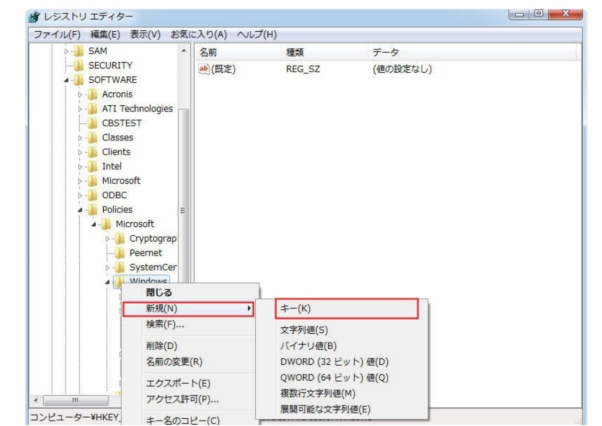
Task: Click the SystemCertificates folder icon
Action: 120,267
